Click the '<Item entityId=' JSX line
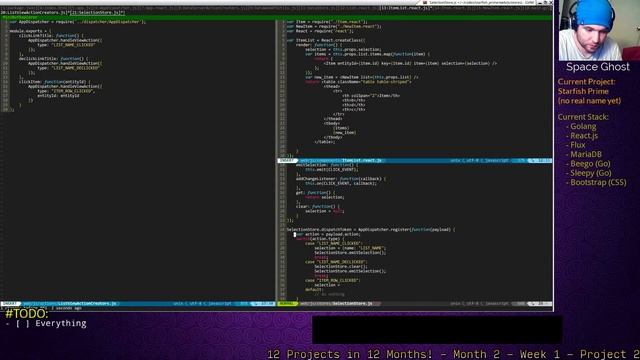This screenshot has height=360, width=640. pos(410,63)
